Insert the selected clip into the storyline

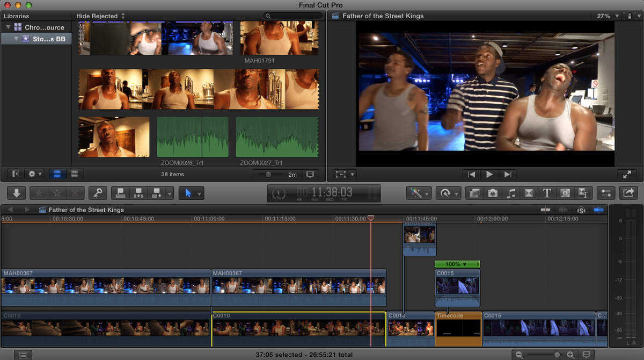[138, 193]
